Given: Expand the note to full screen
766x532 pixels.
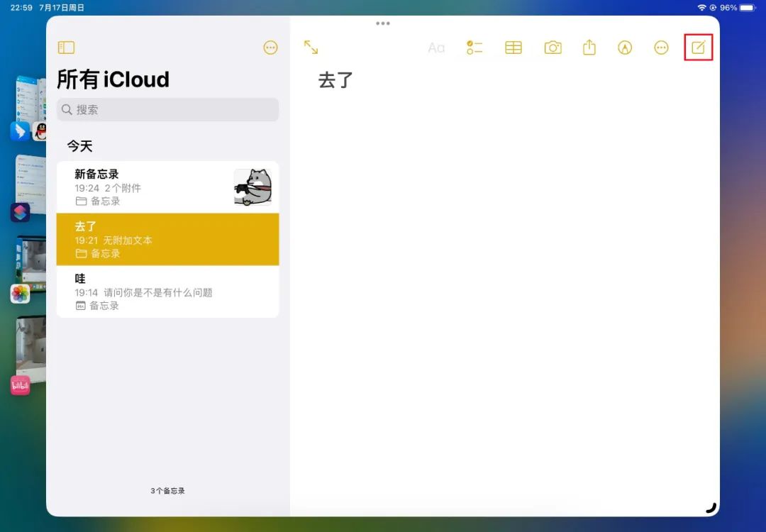Looking at the screenshot, I should [x=311, y=48].
